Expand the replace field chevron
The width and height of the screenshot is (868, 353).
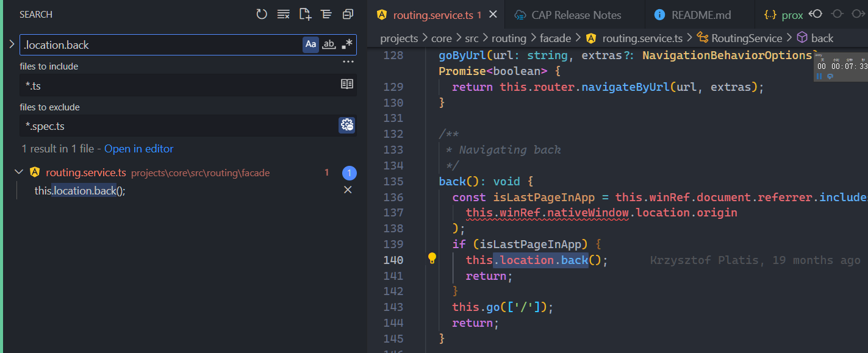[12, 45]
